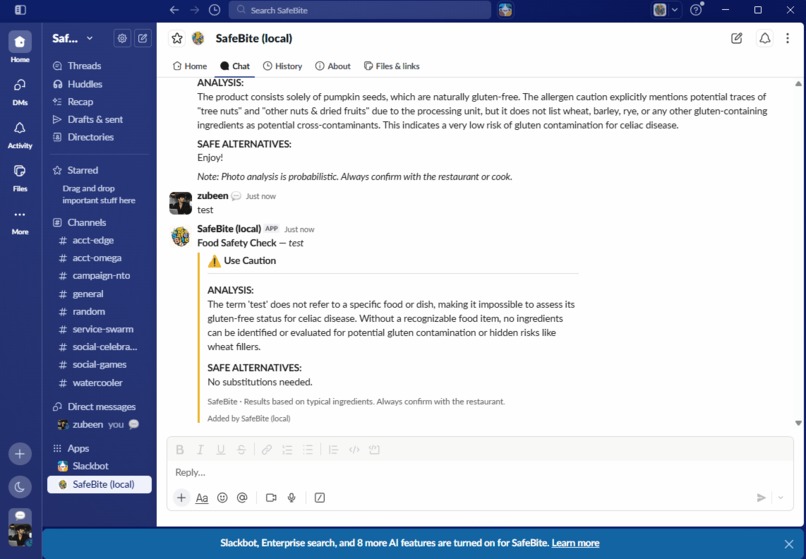Open the history clock icon

(x=214, y=10)
